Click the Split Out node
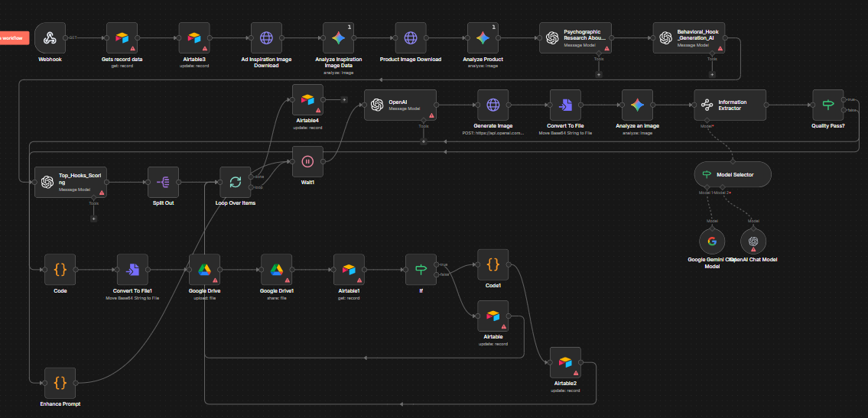This screenshot has height=418, width=868. click(x=164, y=182)
